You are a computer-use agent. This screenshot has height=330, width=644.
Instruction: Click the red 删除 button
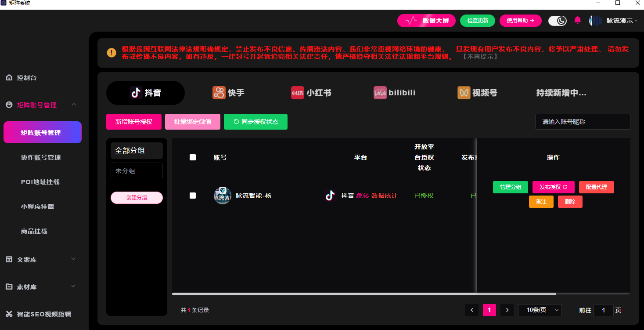pyautogui.click(x=570, y=202)
